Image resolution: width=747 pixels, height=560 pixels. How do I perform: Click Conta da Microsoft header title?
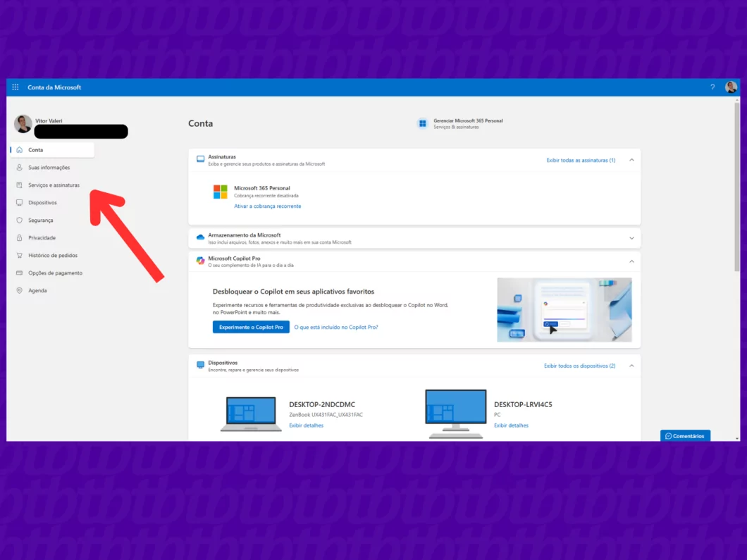(x=54, y=87)
